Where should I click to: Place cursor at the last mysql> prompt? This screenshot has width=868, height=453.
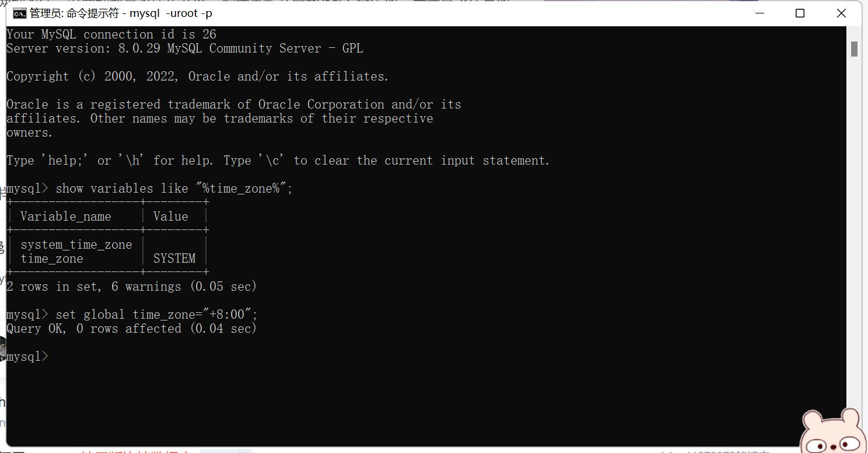(x=52, y=357)
